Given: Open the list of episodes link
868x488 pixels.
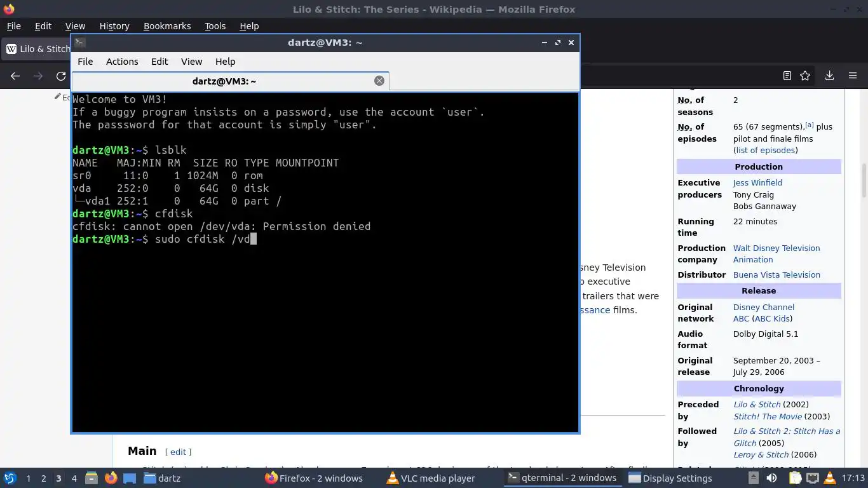Looking at the screenshot, I should tap(765, 151).
